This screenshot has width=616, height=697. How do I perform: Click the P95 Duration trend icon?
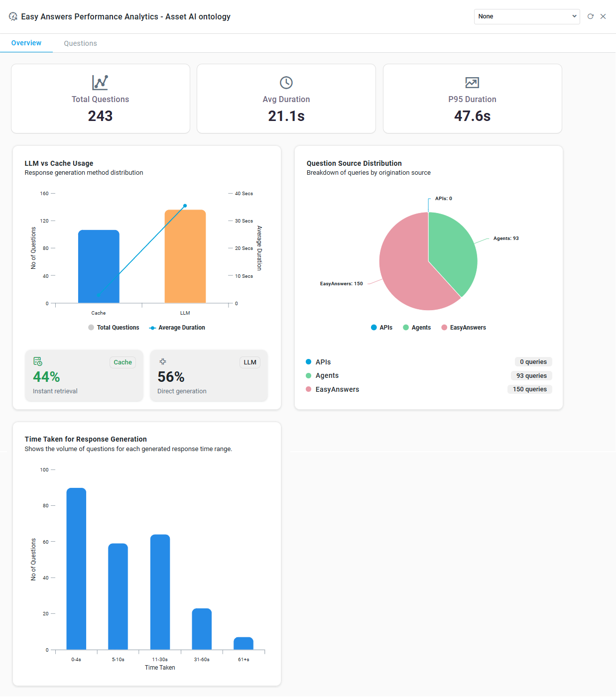click(472, 83)
